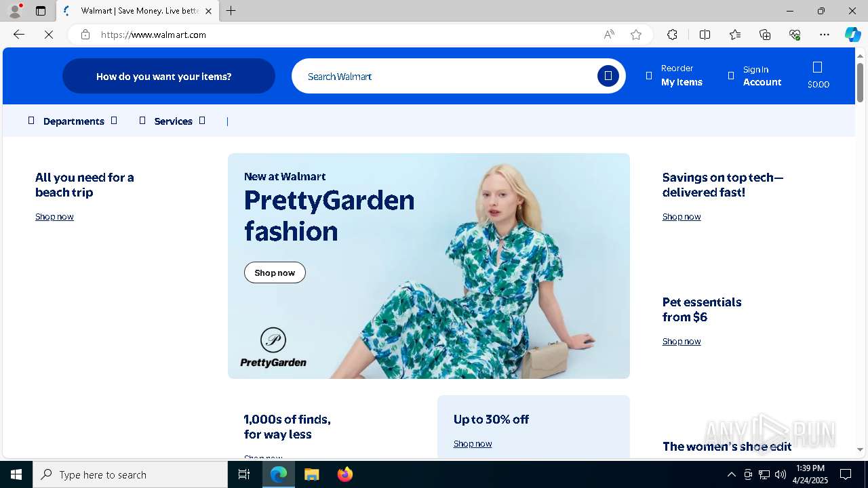
Task: Open Edge Settings and more menu
Action: (x=825, y=35)
